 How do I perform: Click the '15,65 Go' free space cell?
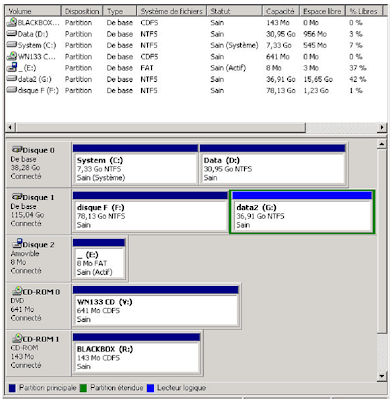(318, 79)
